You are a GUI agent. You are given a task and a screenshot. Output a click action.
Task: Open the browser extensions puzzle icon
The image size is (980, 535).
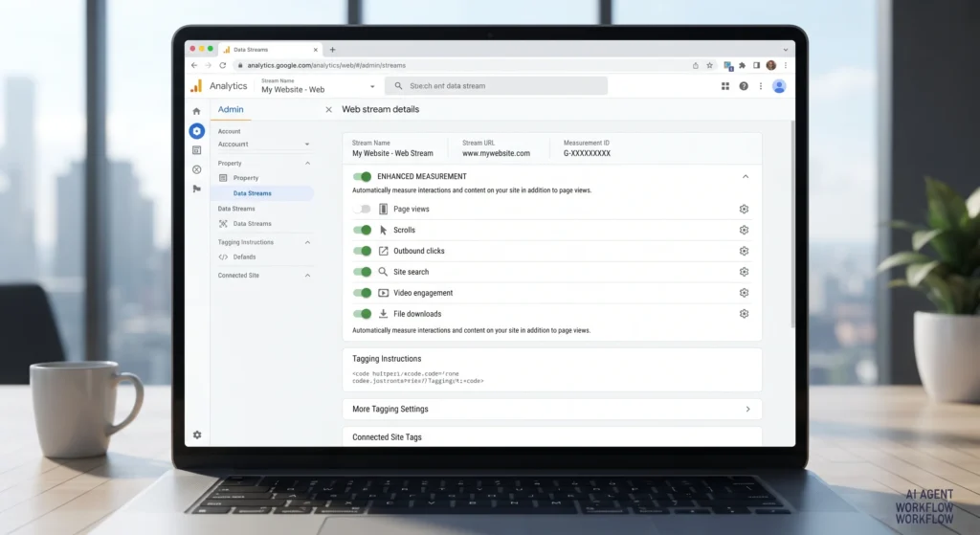tap(742, 65)
